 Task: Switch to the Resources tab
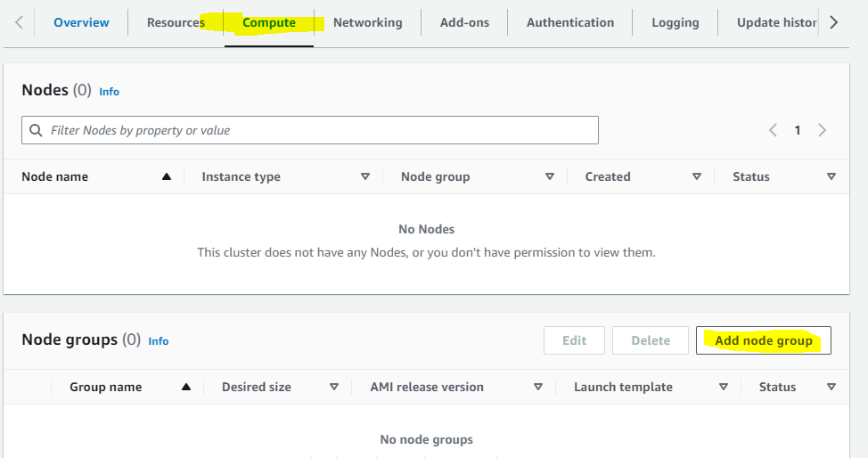(x=176, y=22)
